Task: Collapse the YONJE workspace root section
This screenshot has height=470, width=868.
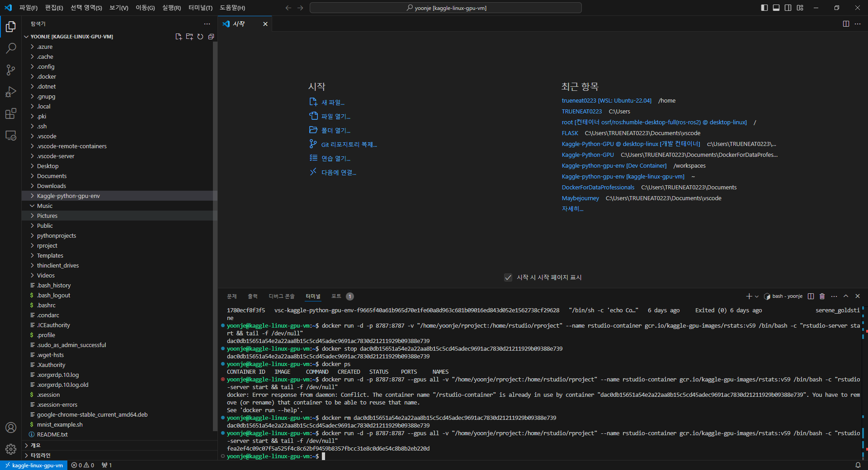Action: pos(72,37)
